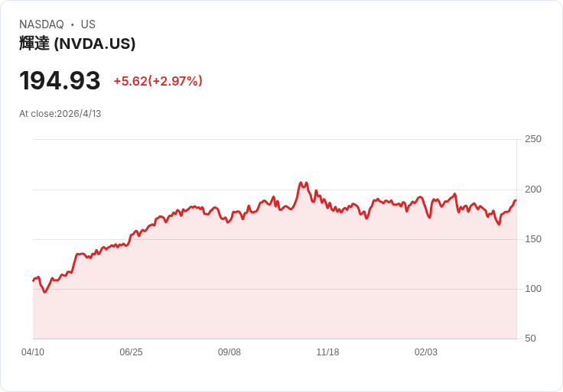Click the highest peak of the price line
Image resolution: width=563 pixels, height=392 pixels.
click(x=301, y=183)
